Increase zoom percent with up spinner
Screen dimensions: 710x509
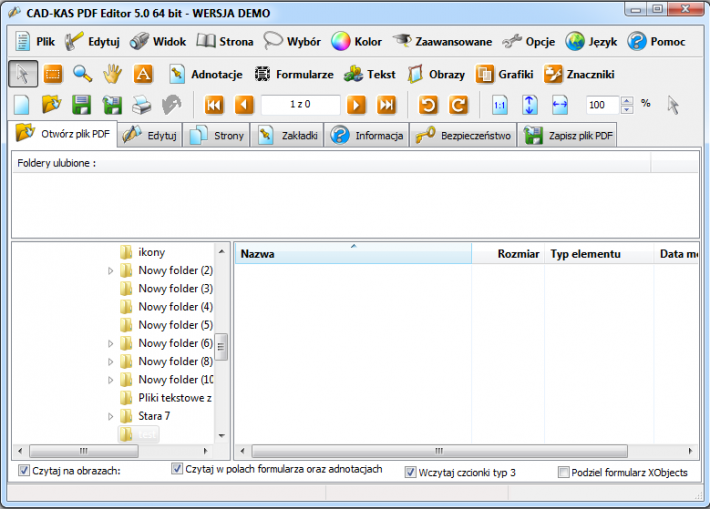click(627, 101)
